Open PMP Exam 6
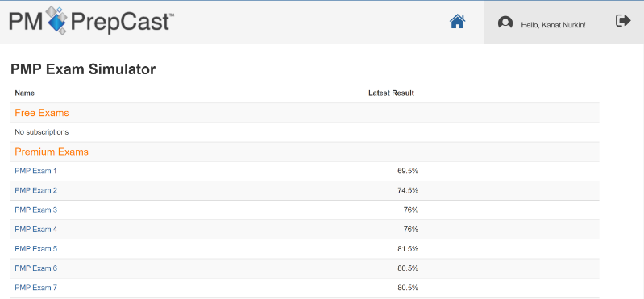This screenshot has height=299, width=644. tap(35, 268)
